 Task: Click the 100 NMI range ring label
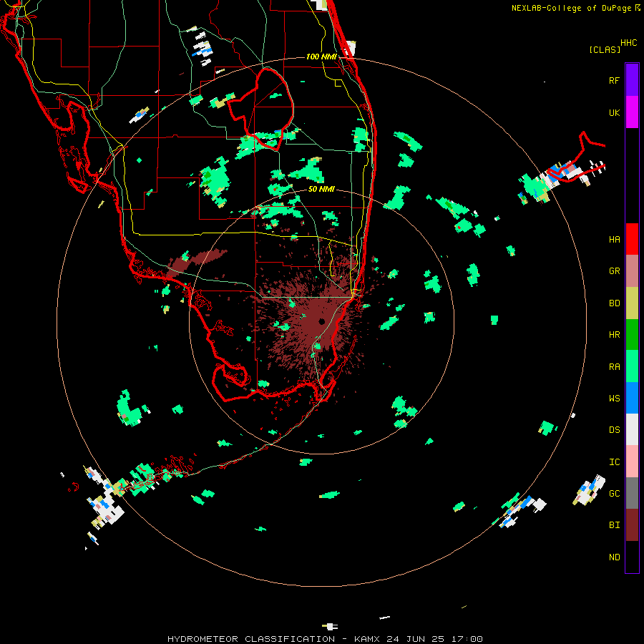[321, 57]
